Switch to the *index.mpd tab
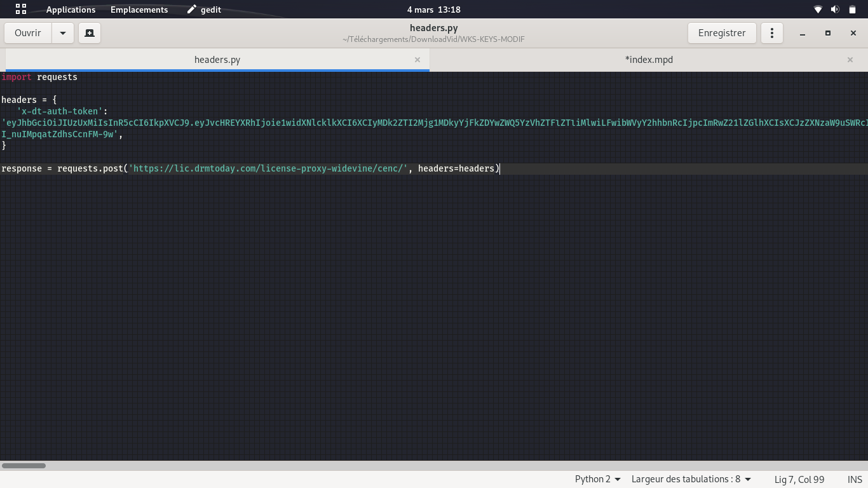This screenshot has height=488, width=868. click(649, 60)
